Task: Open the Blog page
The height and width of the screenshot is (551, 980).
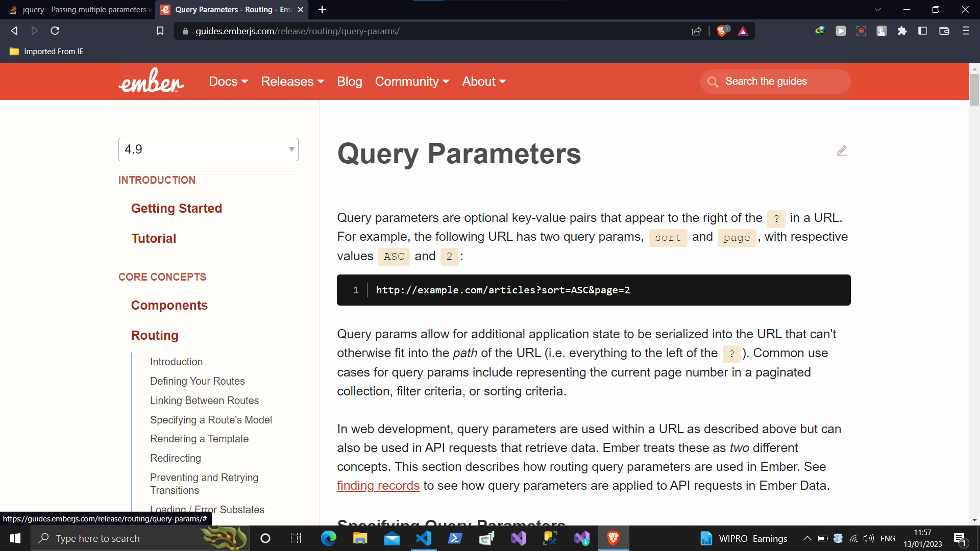Action: pyautogui.click(x=349, y=82)
